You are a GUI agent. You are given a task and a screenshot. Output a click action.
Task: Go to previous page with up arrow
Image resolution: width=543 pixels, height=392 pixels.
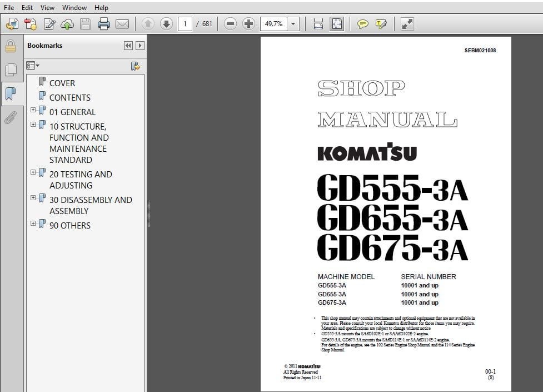coord(148,24)
